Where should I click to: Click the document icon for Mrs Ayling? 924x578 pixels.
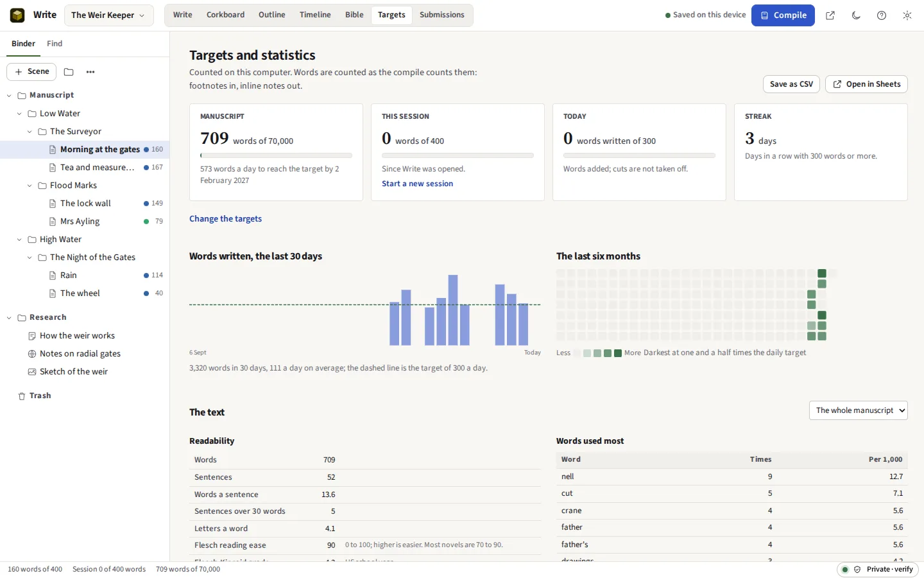tap(53, 222)
